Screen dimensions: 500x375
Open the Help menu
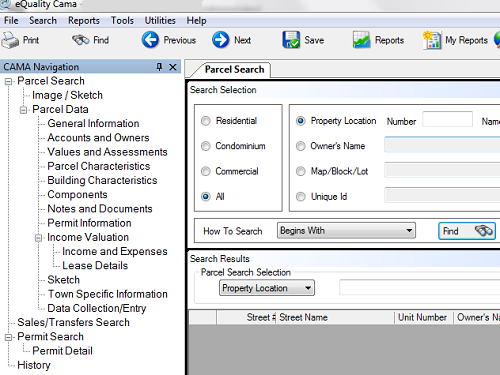[x=196, y=21]
